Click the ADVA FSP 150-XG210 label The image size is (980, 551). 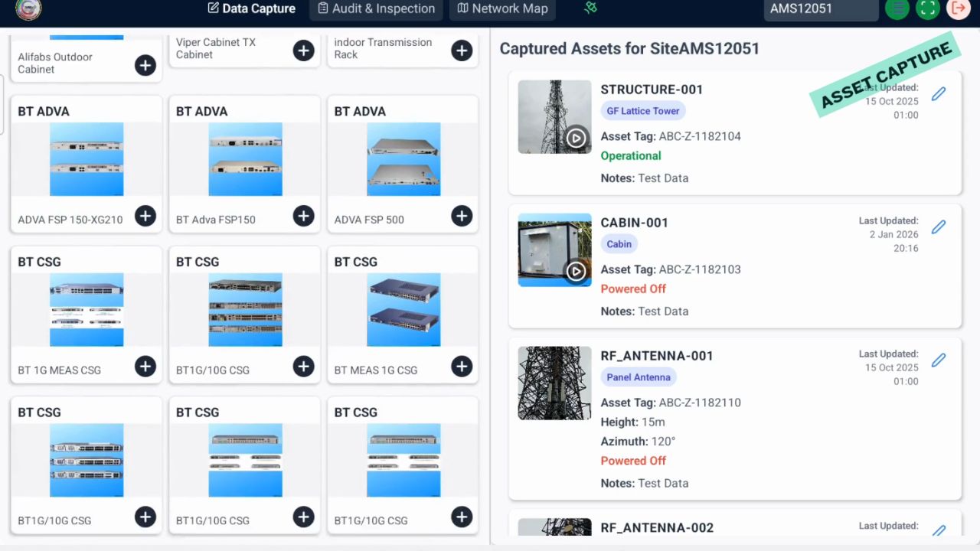[x=70, y=220]
